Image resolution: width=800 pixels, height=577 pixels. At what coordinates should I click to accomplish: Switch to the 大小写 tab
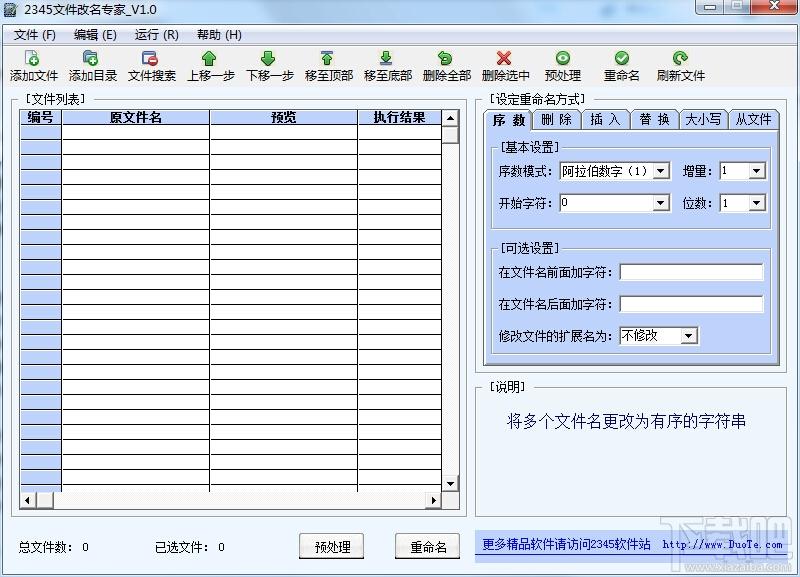coord(703,119)
